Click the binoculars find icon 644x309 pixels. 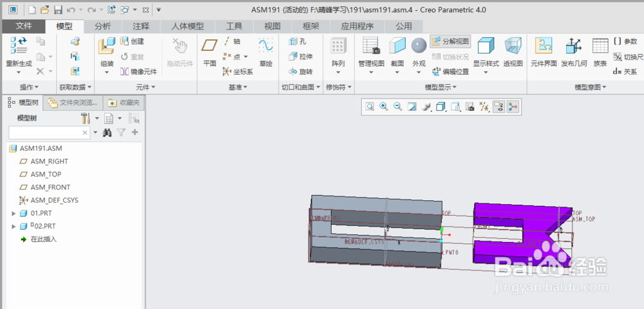107,133
